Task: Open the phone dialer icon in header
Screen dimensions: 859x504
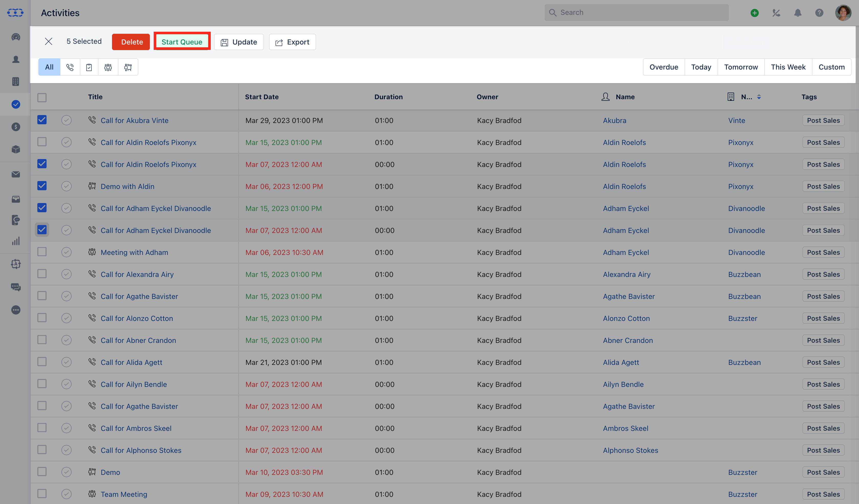Action: (776, 13)
